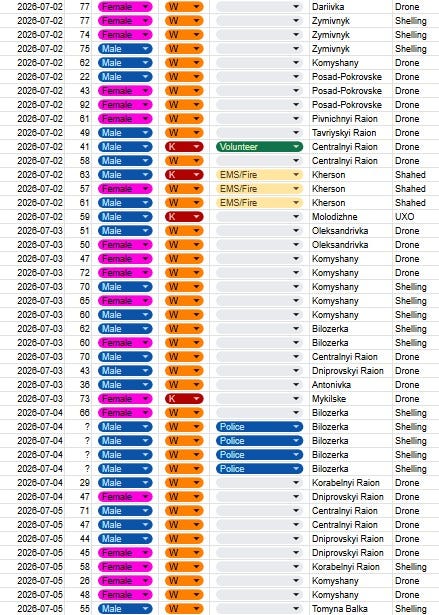The width and height of the screenshot is (439, 615).
Task: Select the Kherson cell in the age 63 row
Action: coord(351,175)
